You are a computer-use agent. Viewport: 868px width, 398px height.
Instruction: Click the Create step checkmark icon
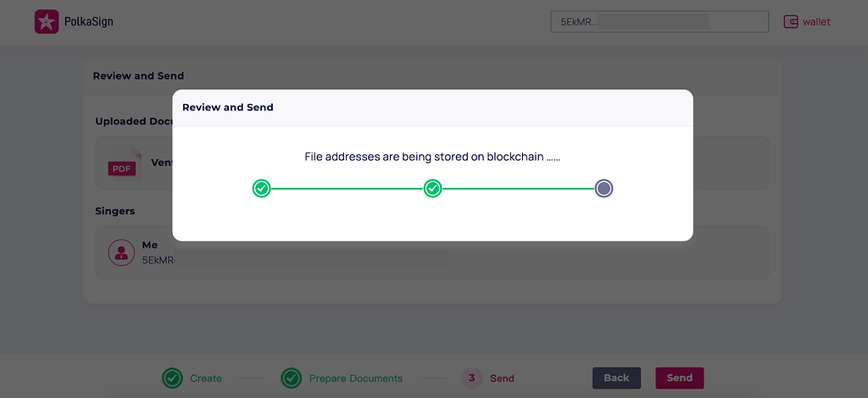click(x=172, y=378)
